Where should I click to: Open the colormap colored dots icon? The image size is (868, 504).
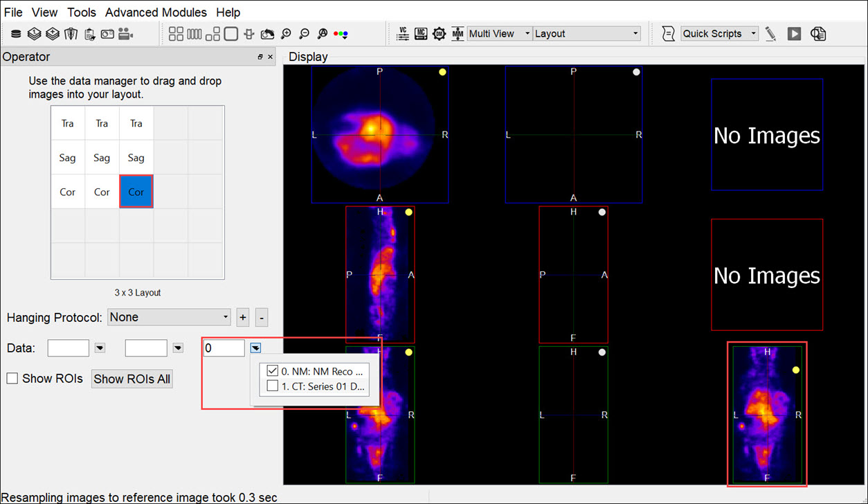point(339,33)
